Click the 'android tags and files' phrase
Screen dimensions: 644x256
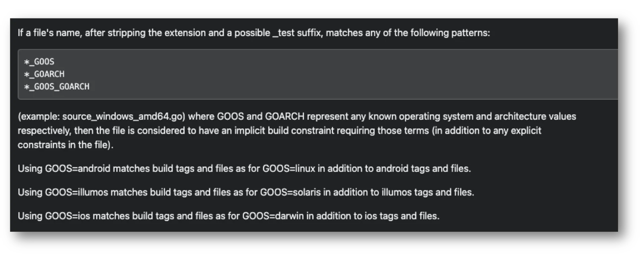pyautogui.click(x=423, y=169)
